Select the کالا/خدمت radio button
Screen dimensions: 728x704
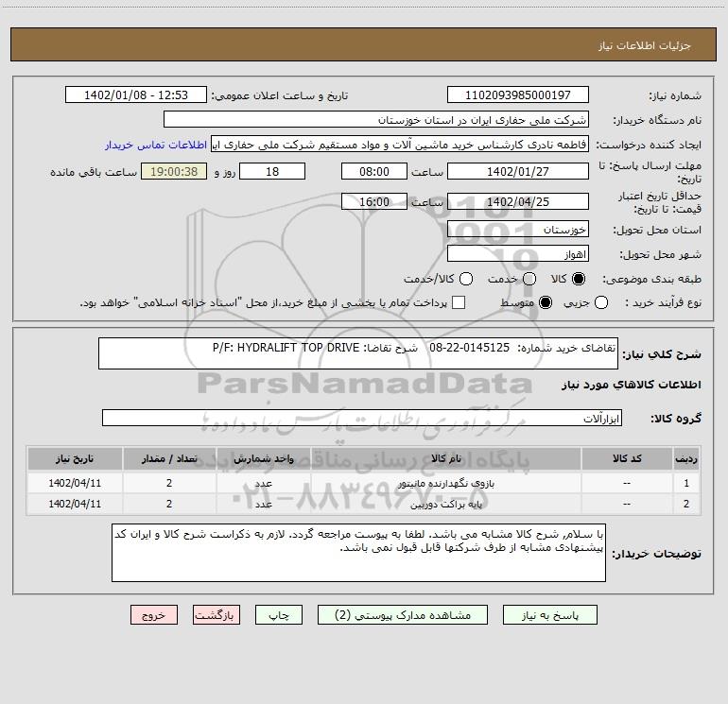(x=466, y=279)
